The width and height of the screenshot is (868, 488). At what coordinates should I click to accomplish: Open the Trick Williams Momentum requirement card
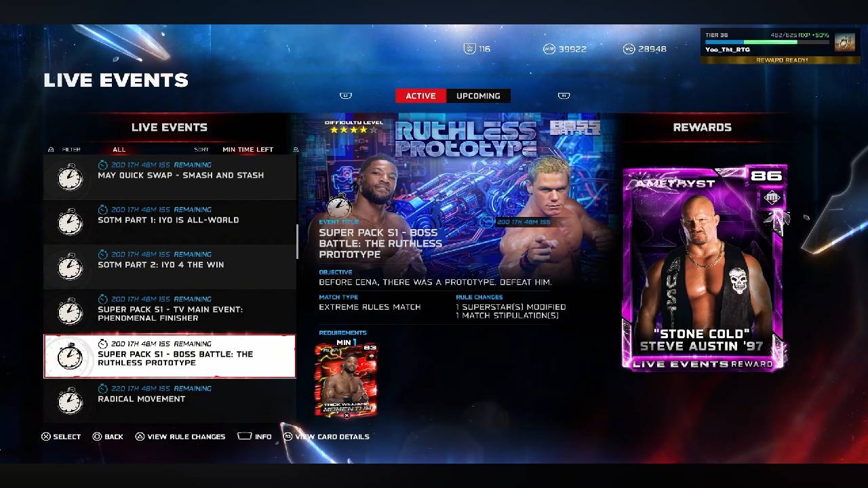tap(347, 380)
